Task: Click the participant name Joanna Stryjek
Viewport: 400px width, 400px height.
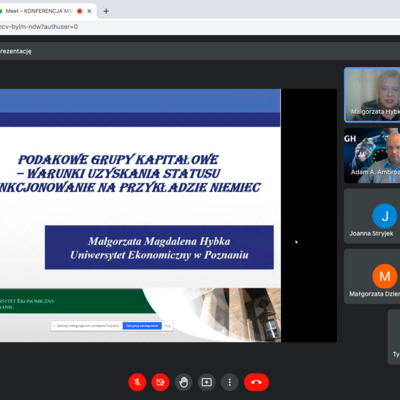Action: coord(371,234)
